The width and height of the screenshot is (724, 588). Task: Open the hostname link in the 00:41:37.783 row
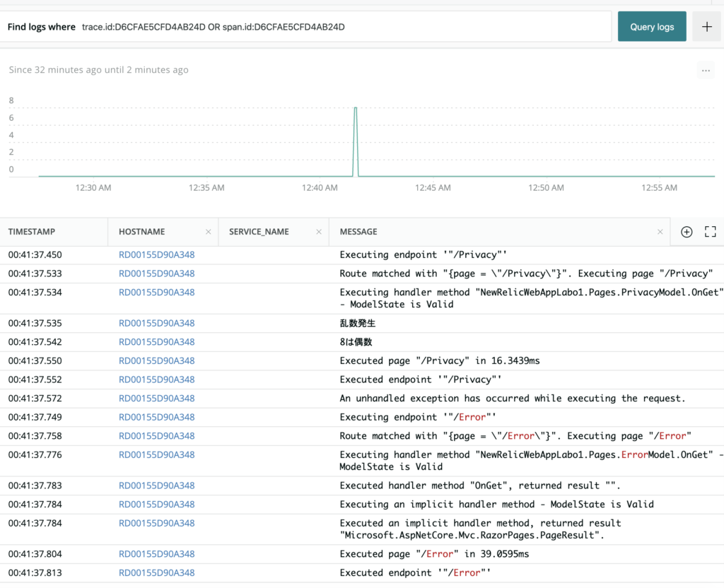point(156,486)
